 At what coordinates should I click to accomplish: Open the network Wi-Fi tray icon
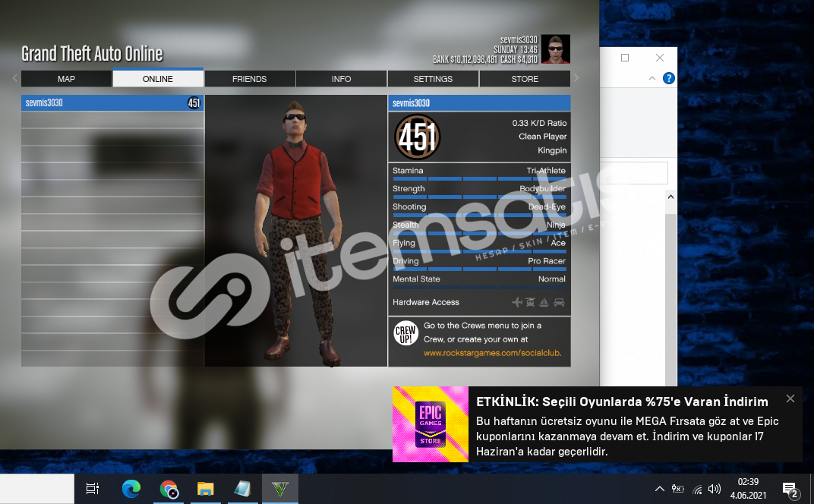(x=697, y=489)
